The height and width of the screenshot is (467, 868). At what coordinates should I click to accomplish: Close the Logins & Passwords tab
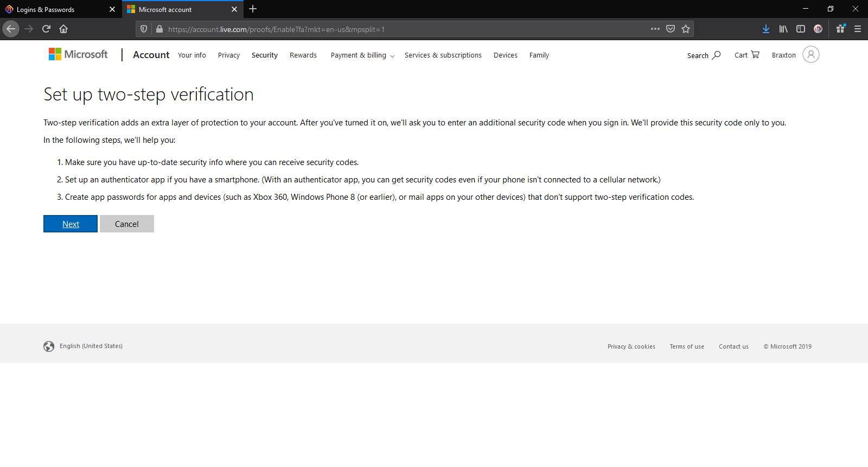pyautogui.click(x=112, y=9)
